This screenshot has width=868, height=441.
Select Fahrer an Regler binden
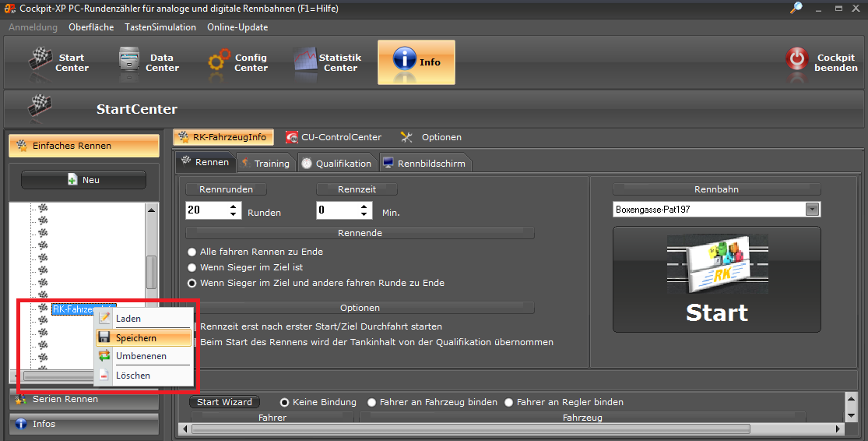pos(508,402)
